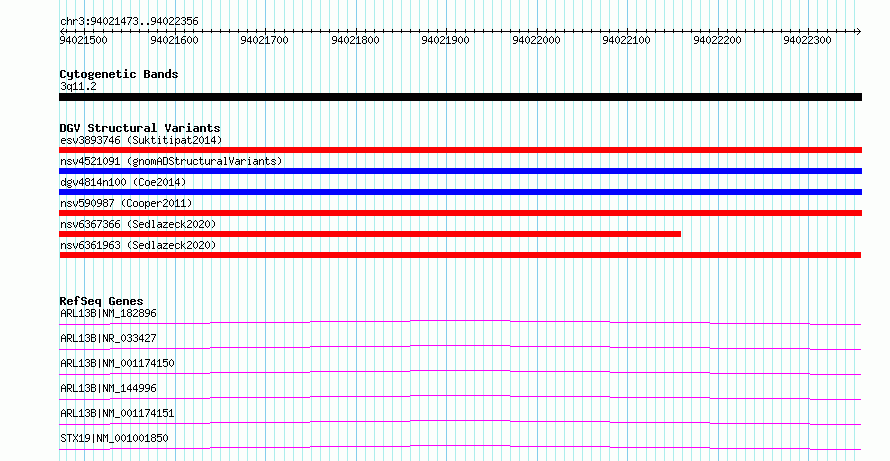The width and height of the screenshot is (890, 461).
Task: Select the black 3q11.2 cytogenetic band bar
Action: (x=460, y=97)
